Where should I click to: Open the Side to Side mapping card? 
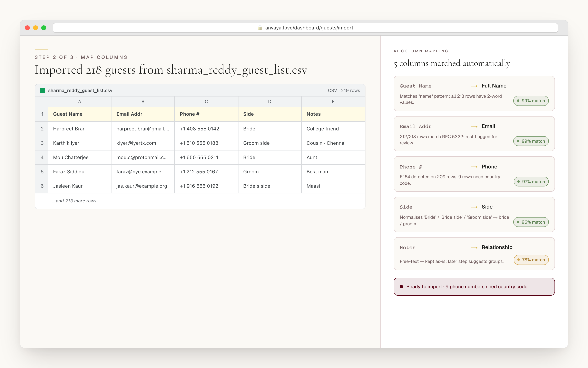[474, 214]
